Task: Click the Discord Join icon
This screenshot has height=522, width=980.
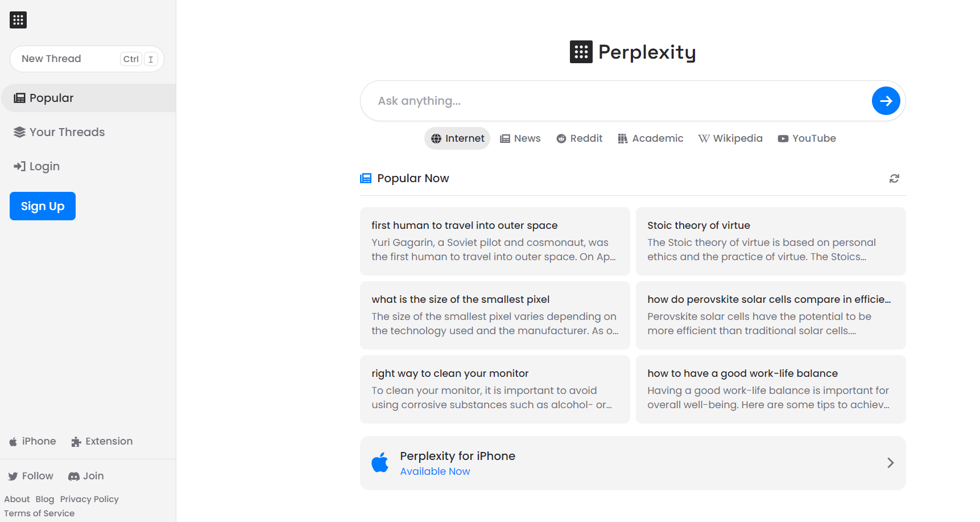Action: [x=74, y=476]
